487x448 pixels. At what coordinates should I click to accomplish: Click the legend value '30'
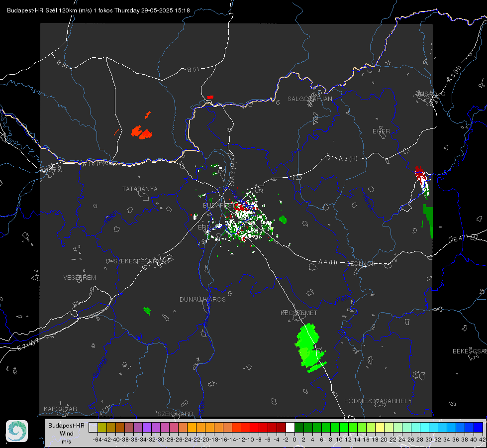pos(429,440)
